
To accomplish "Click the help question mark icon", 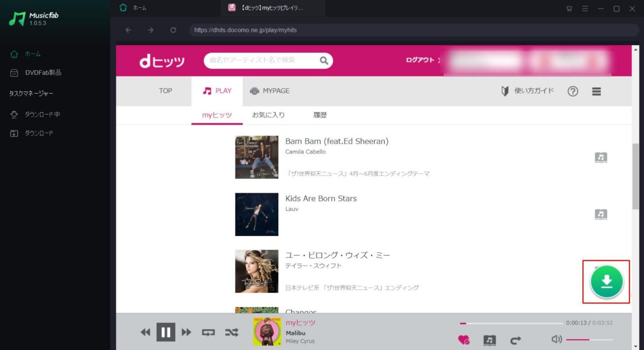I will pyautogui.click(x=573, y=91).
